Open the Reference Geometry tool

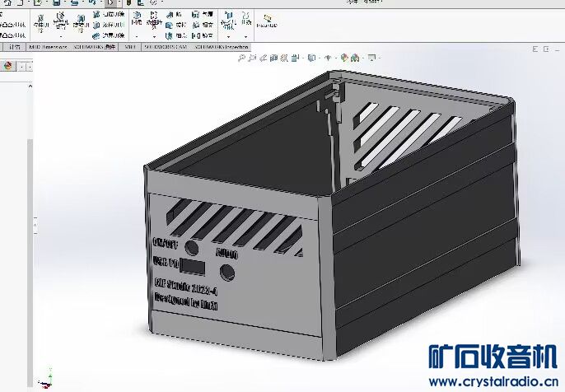click(228, 20)
